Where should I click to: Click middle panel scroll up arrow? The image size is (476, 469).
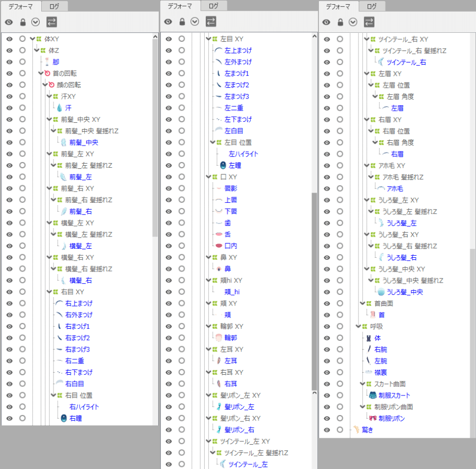pos(314,37)
